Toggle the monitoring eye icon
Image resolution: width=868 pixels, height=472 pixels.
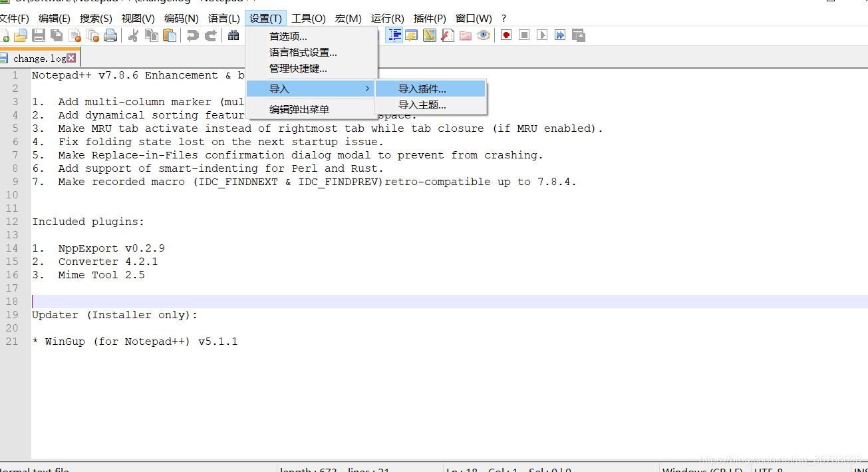pyautogui.click(x=484, y=35)
